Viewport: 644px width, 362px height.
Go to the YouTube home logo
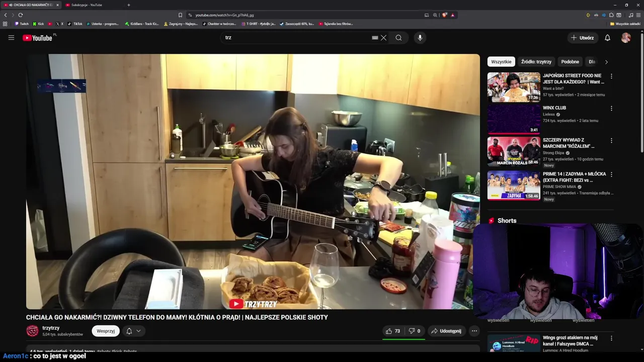point(37,38)
